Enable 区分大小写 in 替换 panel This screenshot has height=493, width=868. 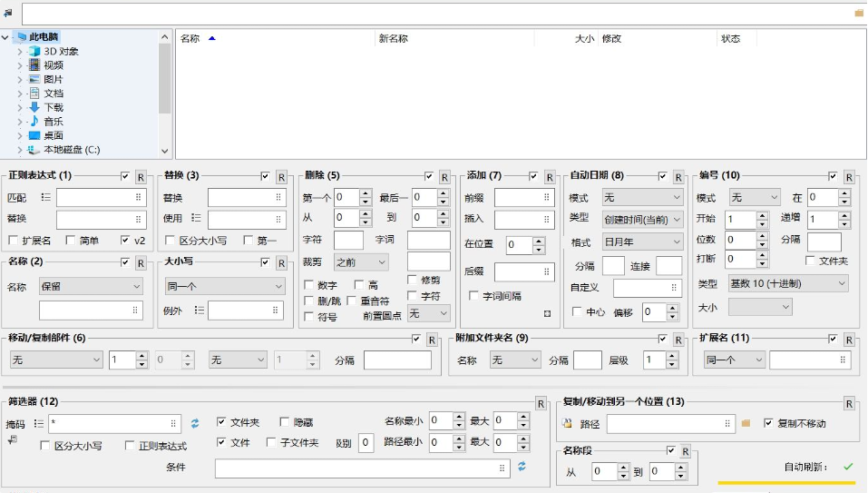tap(170, 240)
